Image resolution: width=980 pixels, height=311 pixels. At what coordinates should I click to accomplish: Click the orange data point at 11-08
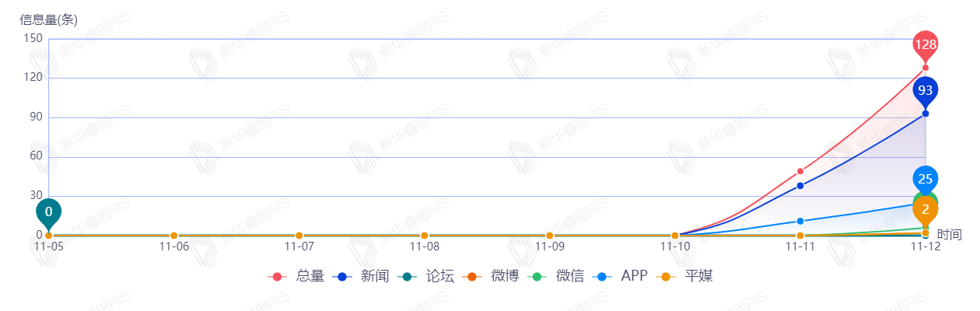424,236
